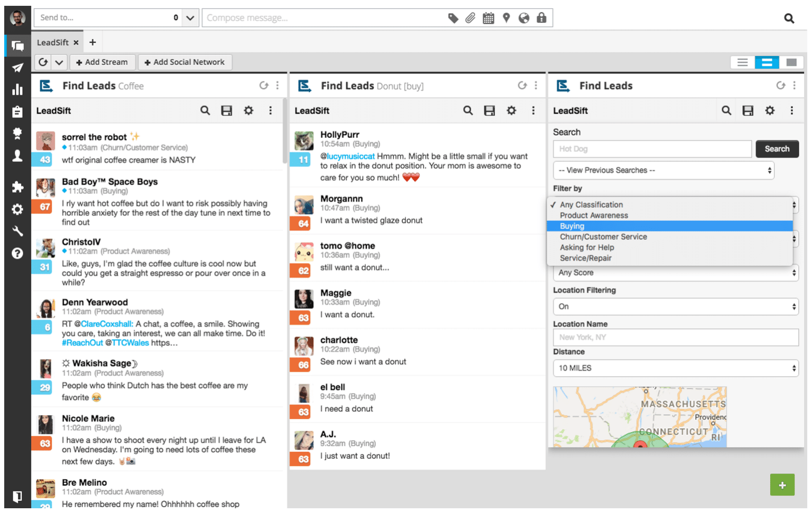
Task: Schedule a message via the calendar icon
Action: tap(488, 17)
